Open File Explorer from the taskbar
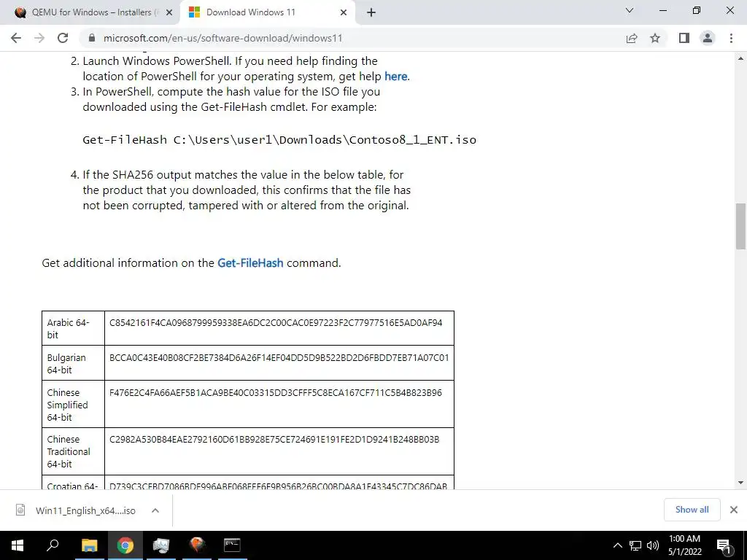This screenshot has width=747, height=560. click(89, 545)
